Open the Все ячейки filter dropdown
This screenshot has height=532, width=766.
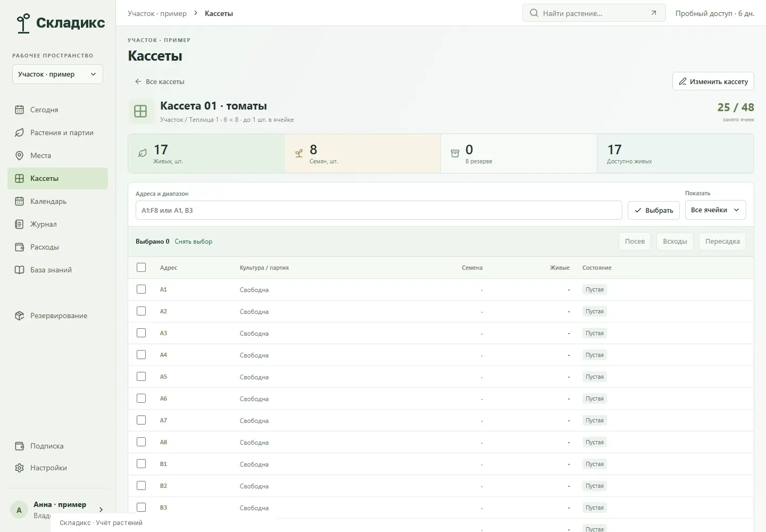coord(715,210)
